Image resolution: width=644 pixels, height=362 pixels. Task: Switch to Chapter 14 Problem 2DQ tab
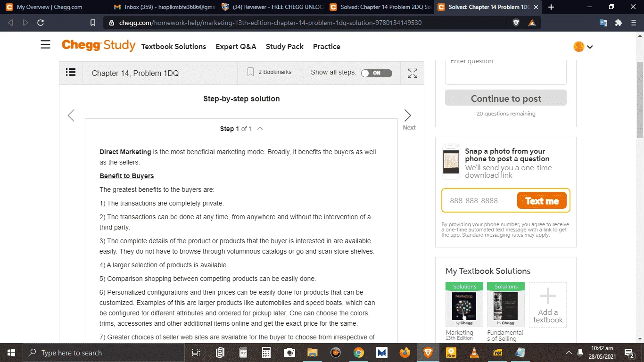click(x=380, y=7)
